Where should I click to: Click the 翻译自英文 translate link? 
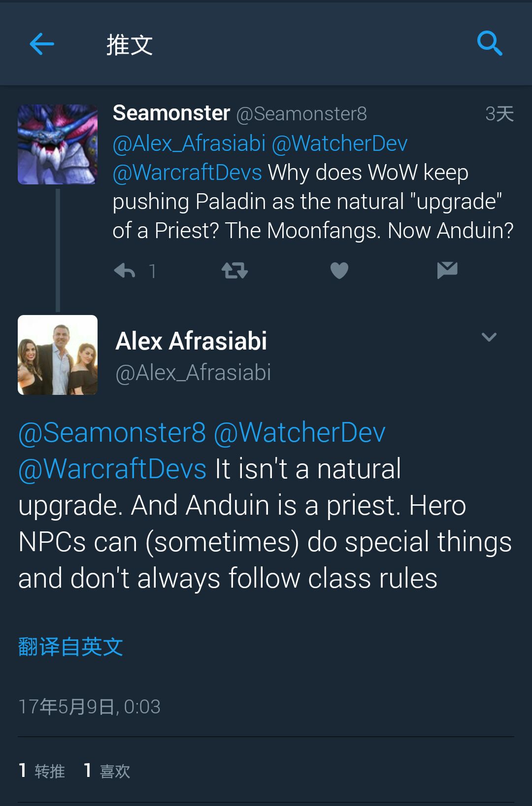(x=70, y=647)
